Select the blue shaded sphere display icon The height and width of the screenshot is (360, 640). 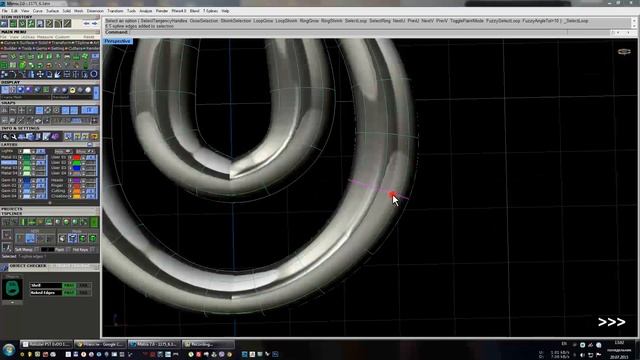[x=20, y=90]
